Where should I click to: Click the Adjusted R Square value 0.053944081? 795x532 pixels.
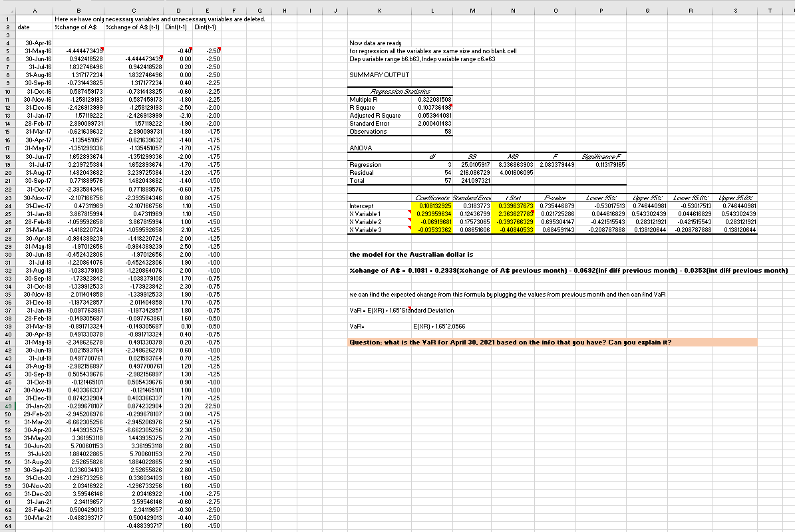(432, 116)
